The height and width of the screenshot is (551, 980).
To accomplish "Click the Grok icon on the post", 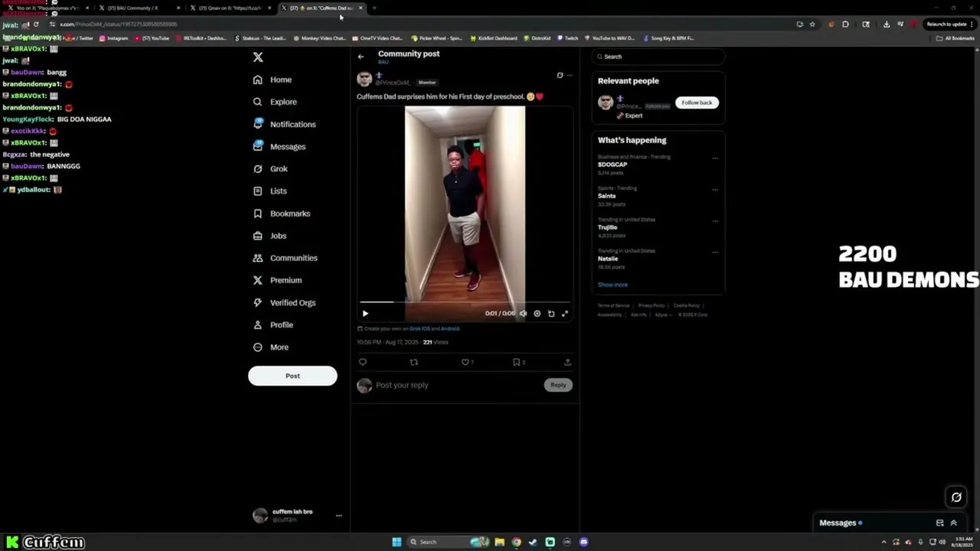I will click(560, 75).
